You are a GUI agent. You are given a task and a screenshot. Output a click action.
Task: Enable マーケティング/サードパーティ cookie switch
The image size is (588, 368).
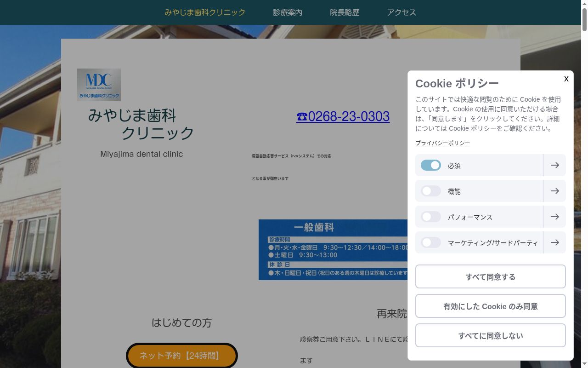tap(431, 242)
